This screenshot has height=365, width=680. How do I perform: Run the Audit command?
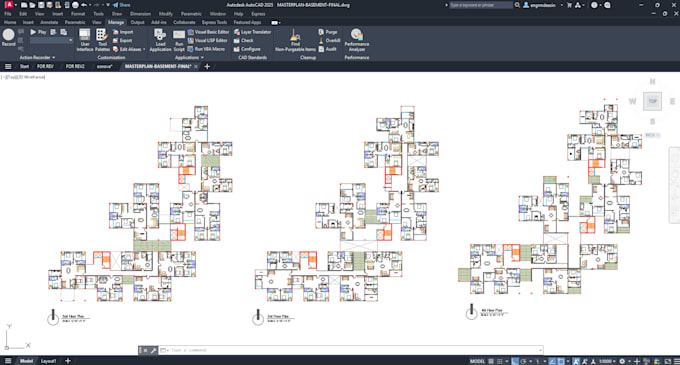327,49
